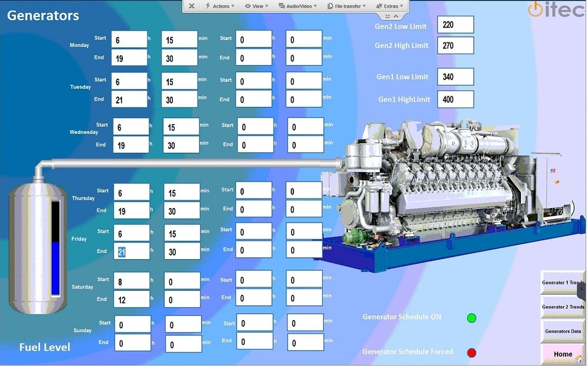Click the generator engine image
This screenshot has width=588, height=366.
click(447, 188)
